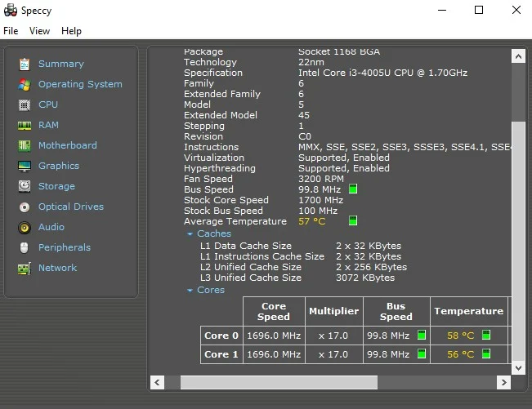Click the vertical scrollbar up arrow
This screenshot has width=532, height=409.
pyautogui.click(x=518, y=56)
